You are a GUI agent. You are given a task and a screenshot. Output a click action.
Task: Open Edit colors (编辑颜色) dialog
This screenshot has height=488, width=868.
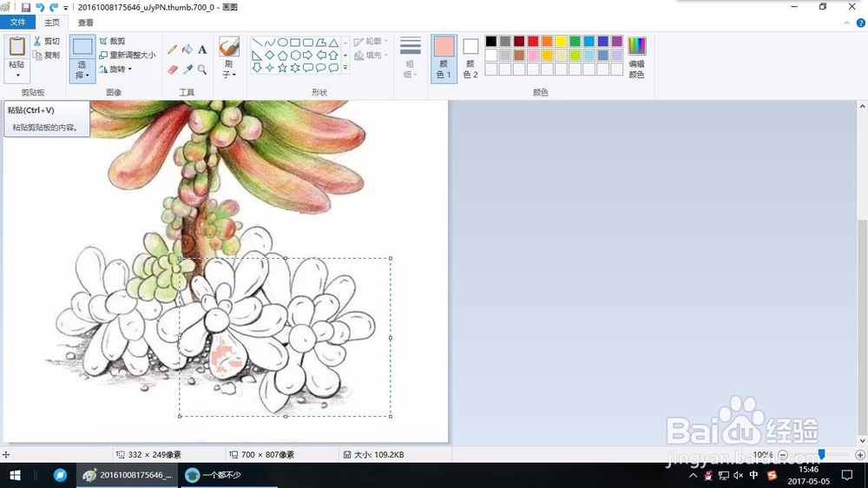click(636, 58)
